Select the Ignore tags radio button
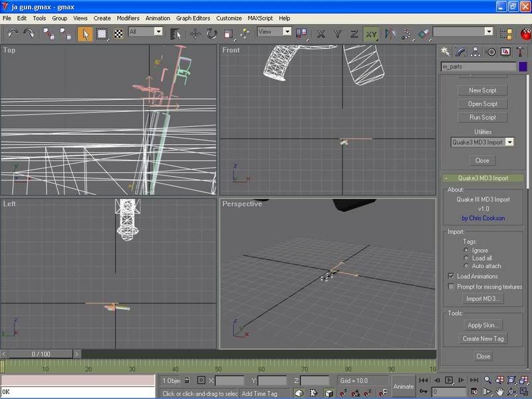This screenshot has height=399, width=532. [466, 250]
